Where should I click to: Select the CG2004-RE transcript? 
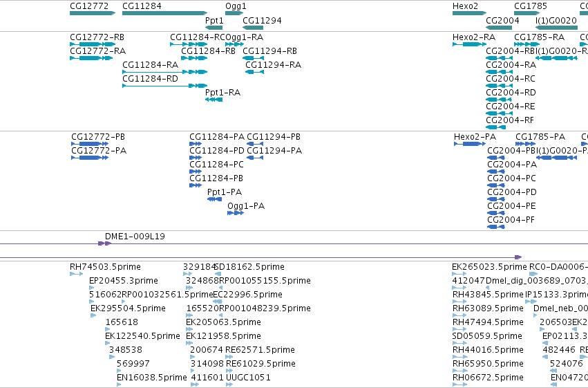[x=499, y=113]
